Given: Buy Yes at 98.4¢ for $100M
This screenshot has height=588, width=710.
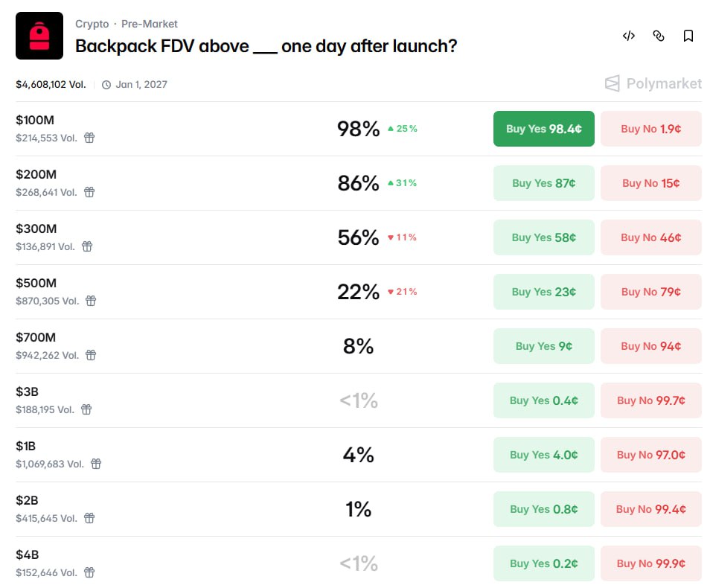Looking at the screenshot, I should click(x=544, y=129).
